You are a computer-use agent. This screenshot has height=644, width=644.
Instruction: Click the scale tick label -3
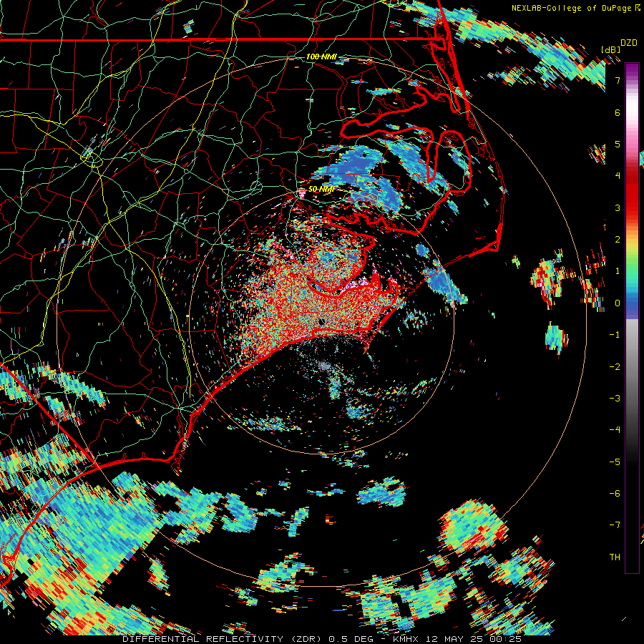tap(615, 399)
